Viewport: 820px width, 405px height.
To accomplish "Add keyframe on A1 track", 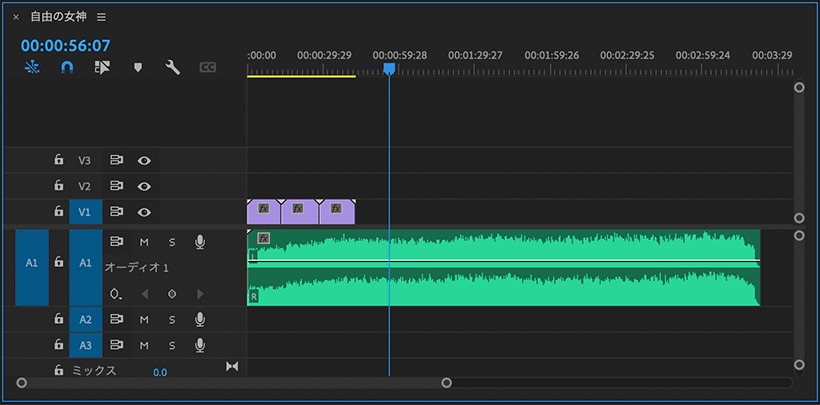I will coord(172,294).
